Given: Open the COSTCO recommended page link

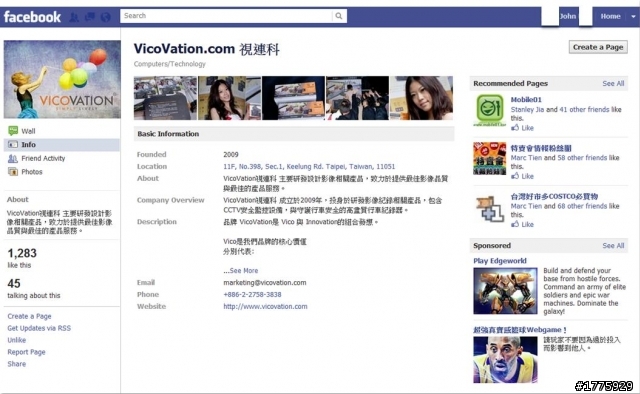Looking at the screenshot, I should click(x=554, y=196).
